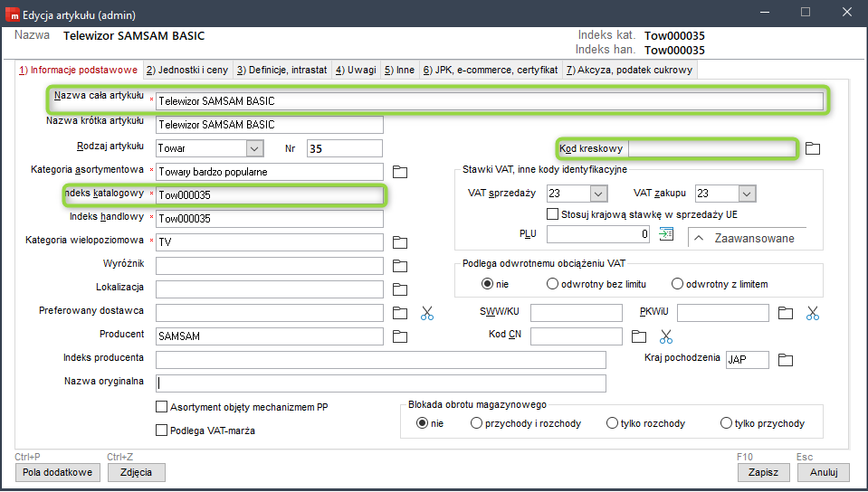Click the PLU generate icon
Screen dimensions: 868x492
coord(666,234)
